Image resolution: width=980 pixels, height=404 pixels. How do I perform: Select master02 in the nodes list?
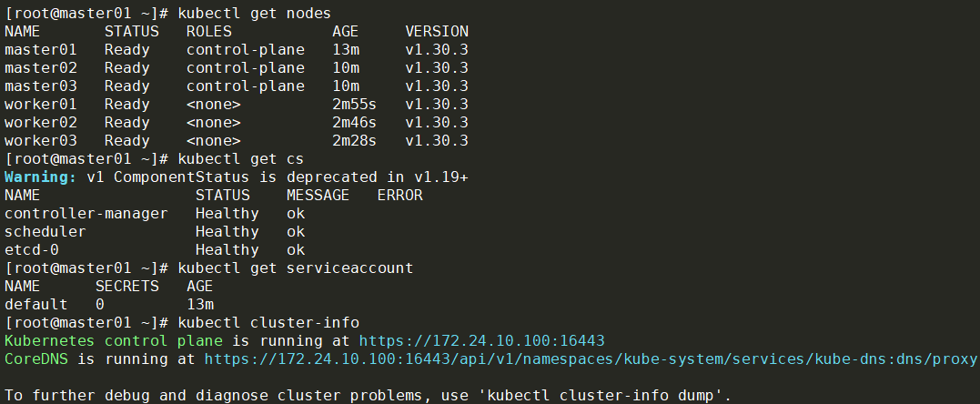(x=41, y=68)
